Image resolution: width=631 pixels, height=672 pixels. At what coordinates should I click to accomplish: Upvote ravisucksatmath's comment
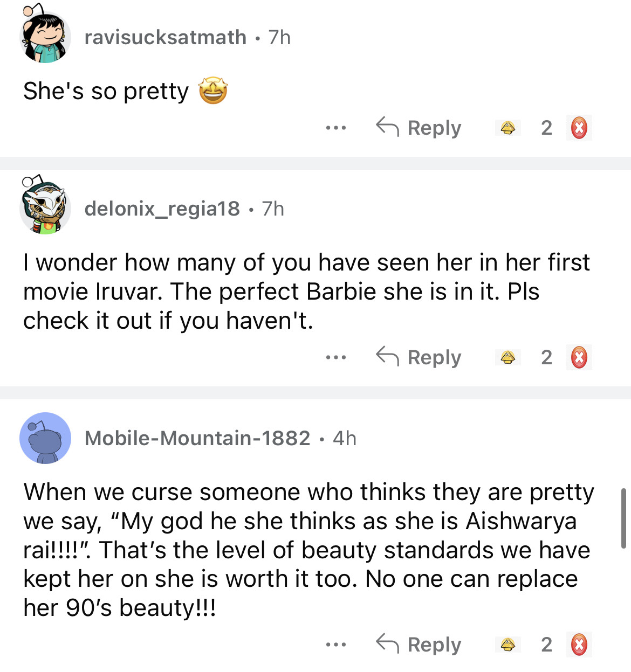pyautogui.click(x=507, y=128)
